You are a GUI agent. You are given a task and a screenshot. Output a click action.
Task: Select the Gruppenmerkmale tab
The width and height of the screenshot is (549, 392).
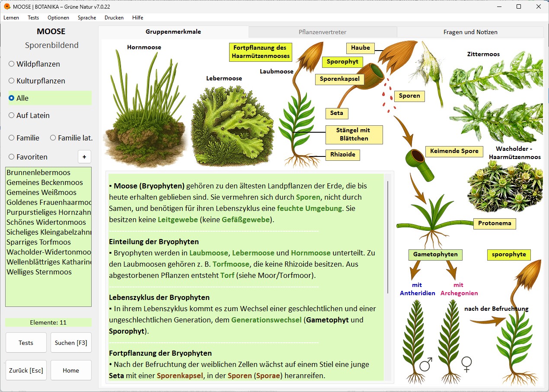pyautogui.click(x=173, y=32)
